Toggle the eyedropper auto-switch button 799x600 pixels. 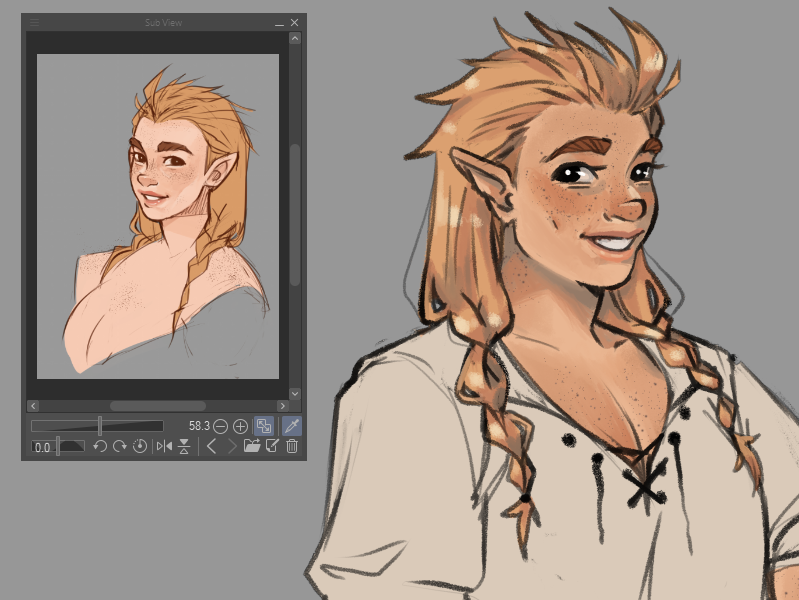coord(292,426)
